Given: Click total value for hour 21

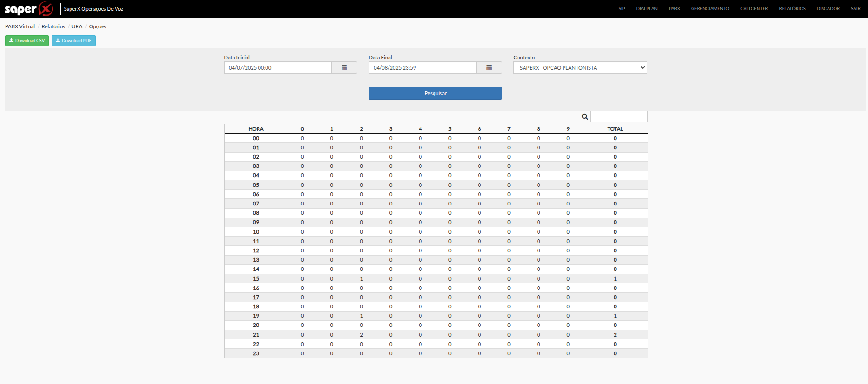Looking at the screenshot, I should click(615, 335).
